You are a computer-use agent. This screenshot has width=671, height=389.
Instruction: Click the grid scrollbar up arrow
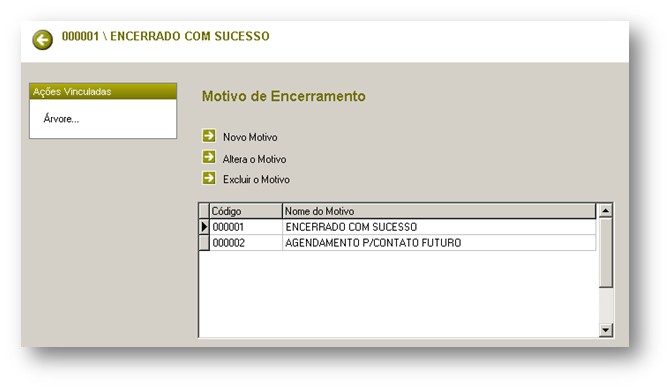click(x=606, y=211)
